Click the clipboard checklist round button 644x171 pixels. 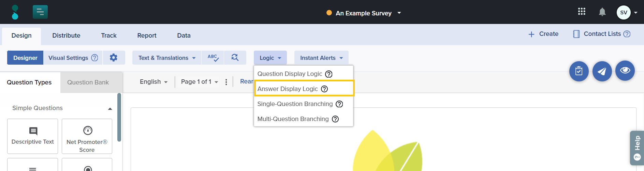pyautogui.click(x=579, y=71)
